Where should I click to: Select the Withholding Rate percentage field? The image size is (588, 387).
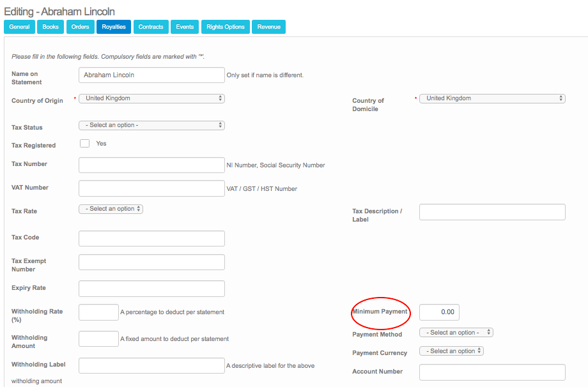tap(98, 312)
